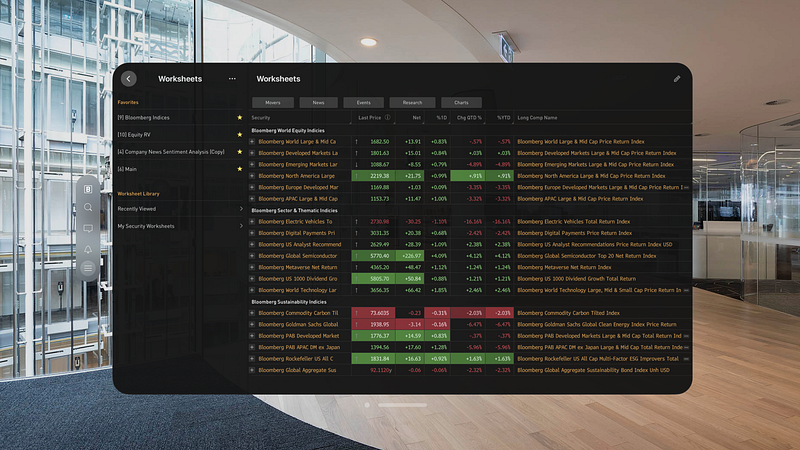The height and width of the screenshot is (450, 800).
Task: Click Bloomberg APAC Large & Mid Cap security
Action: [298, 198]
